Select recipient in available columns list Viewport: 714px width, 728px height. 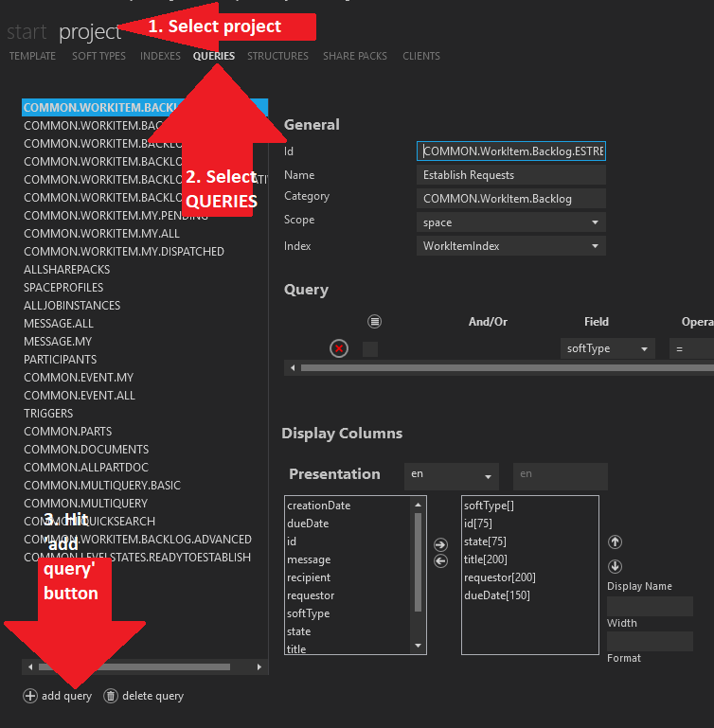[x=348, y=577]
